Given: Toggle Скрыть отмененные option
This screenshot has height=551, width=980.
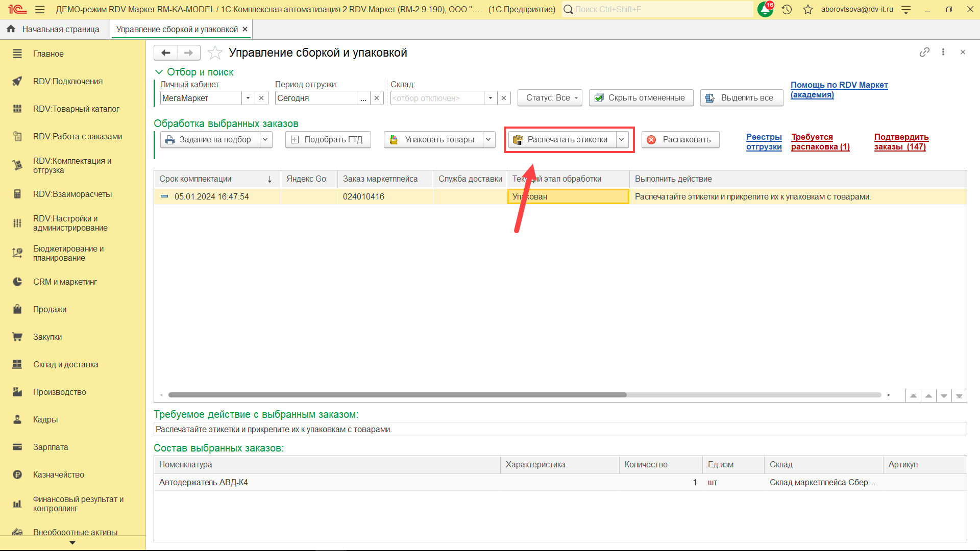Looking at the screenshot, I should [x=641, y=97].
